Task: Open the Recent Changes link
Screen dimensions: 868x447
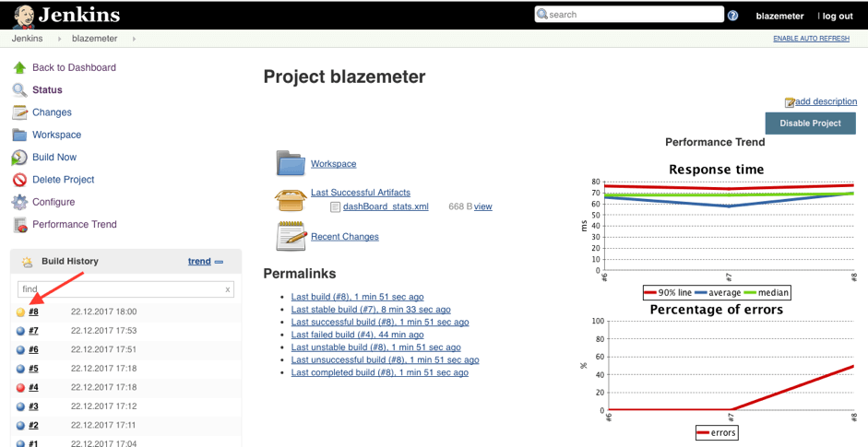Action: click(345, 236)
